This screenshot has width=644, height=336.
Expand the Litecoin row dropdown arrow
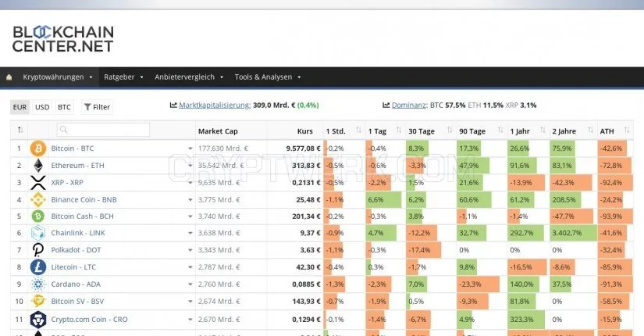tap(190, 267)
